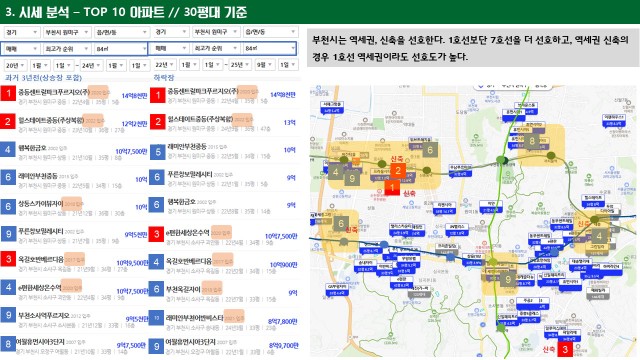Open the 경기 province dropdown in the 과거 3년전 panel
The height and width of the screenshot is (360, 640).
22,32
